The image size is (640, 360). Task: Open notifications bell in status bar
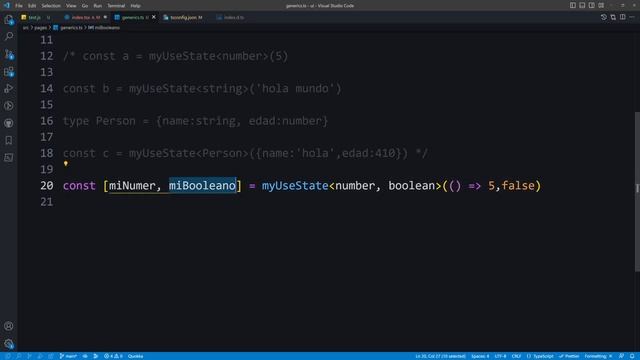[x=632, y=356]
